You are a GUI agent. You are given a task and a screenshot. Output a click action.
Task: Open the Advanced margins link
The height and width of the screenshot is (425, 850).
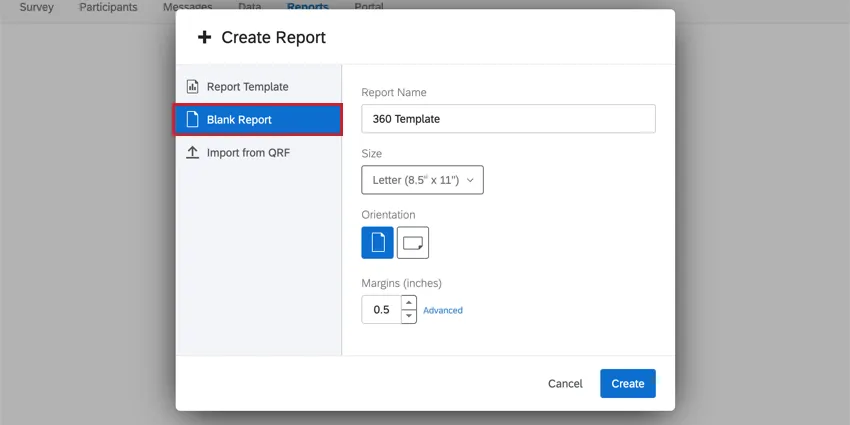(443, 310)
